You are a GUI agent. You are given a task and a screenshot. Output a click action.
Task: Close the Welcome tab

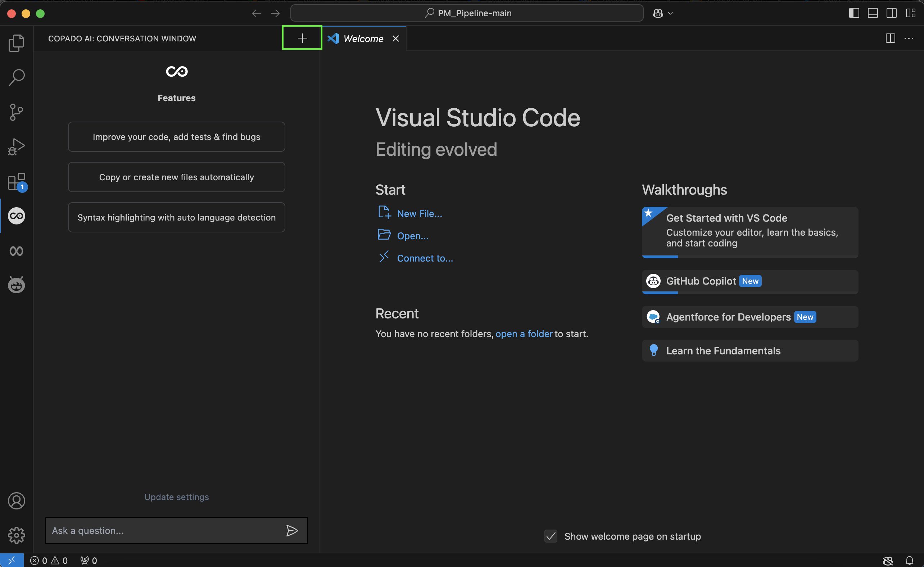[396, 38]
